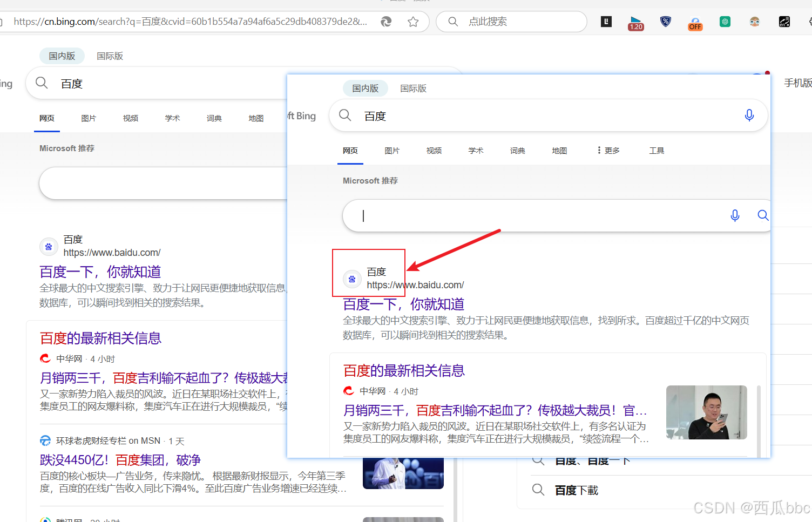Click Baidu paw favicon in overlay result
The width and height of the screenshot is (812, 522).
click(352, 279)
